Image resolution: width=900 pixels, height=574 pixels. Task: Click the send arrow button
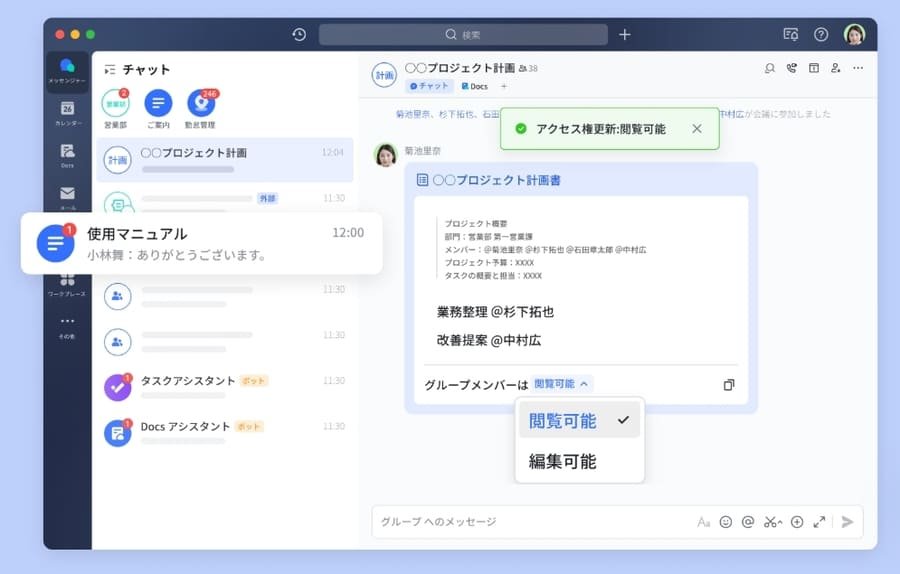pos(847,522)
